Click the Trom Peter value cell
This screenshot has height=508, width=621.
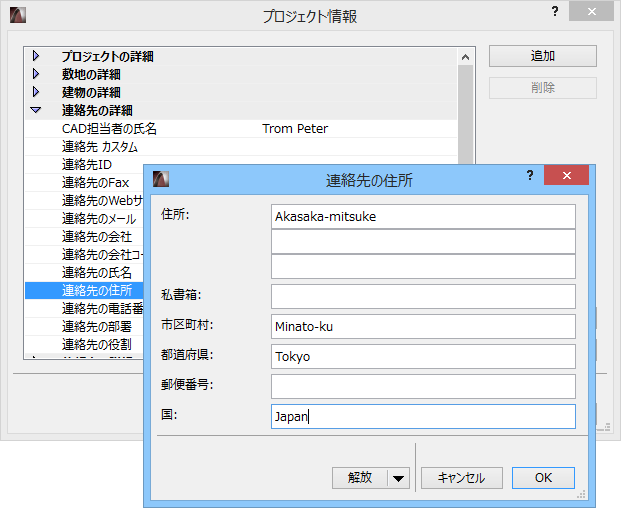point(295,129)
